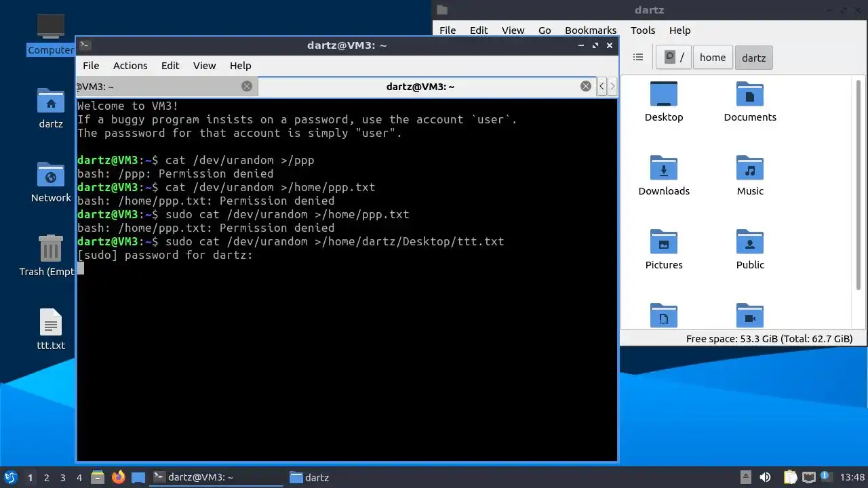Click the 13:48 clock
This screenshot has width=868, height=488.
(x=852, y=477)
